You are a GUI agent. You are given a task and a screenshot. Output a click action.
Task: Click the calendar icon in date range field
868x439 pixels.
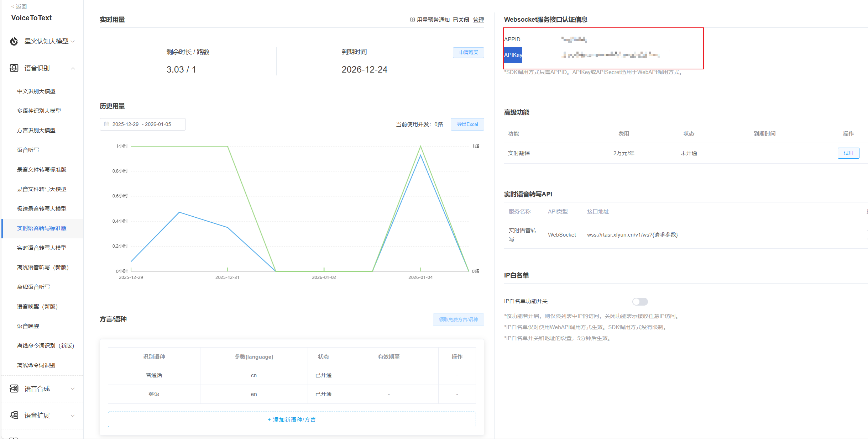click(106, 124)
